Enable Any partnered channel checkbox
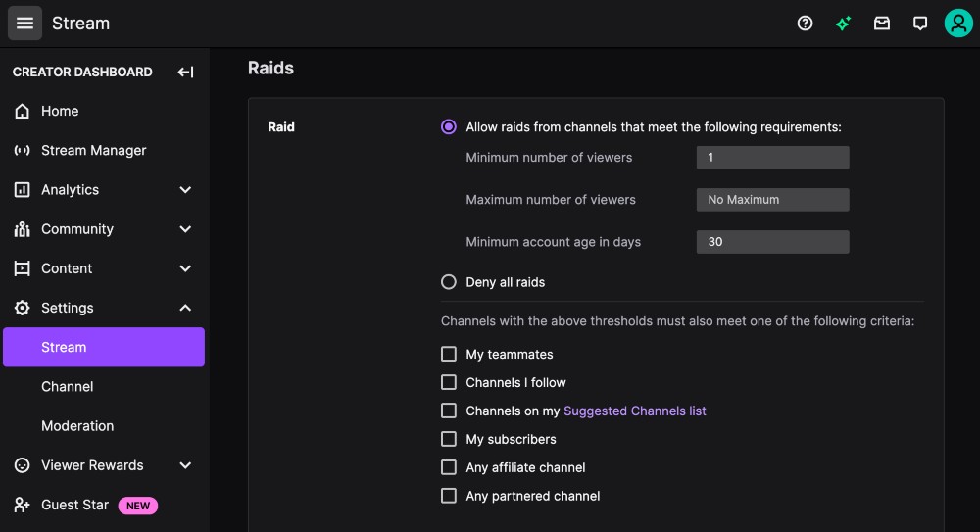This screenshot has height=532, width=980. [x=449, y=496]
